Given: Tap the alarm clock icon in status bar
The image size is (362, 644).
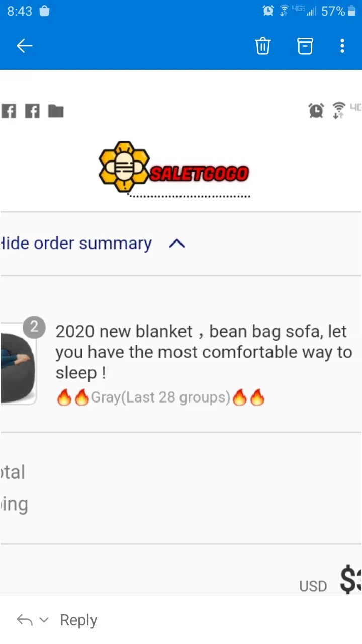Looking at the screenshot, I should tap(268, 11).
